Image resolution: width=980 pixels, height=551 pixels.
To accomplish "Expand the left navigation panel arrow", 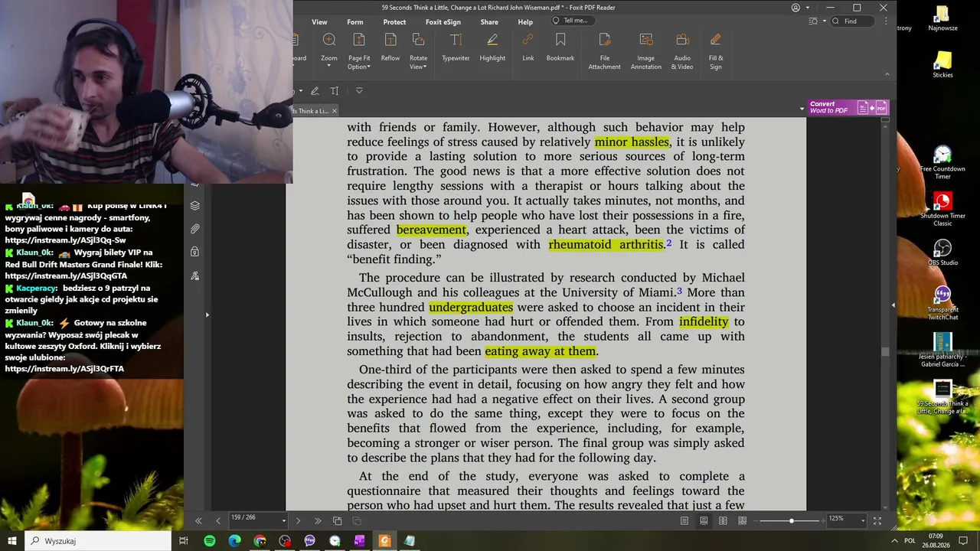I will point(207,315).
